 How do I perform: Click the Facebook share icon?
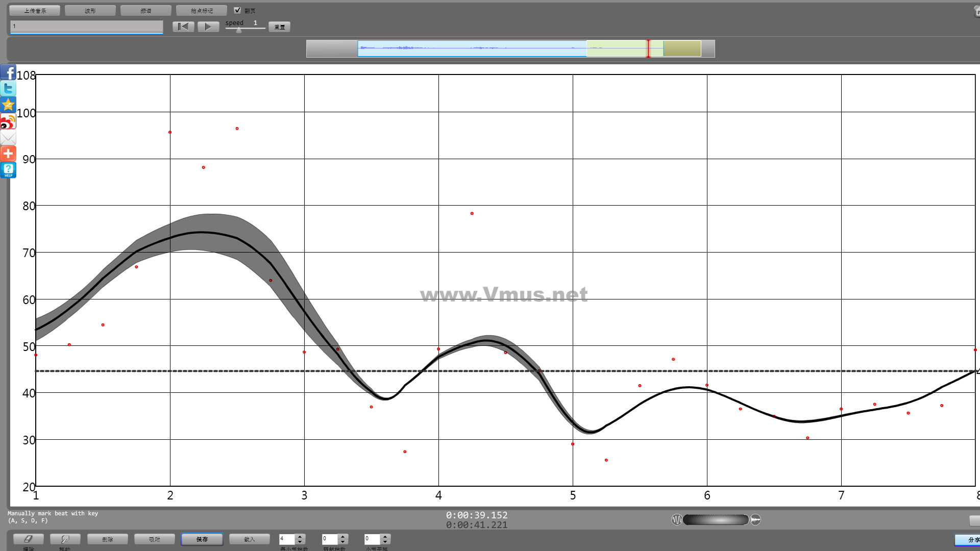(x=8, y=72)
